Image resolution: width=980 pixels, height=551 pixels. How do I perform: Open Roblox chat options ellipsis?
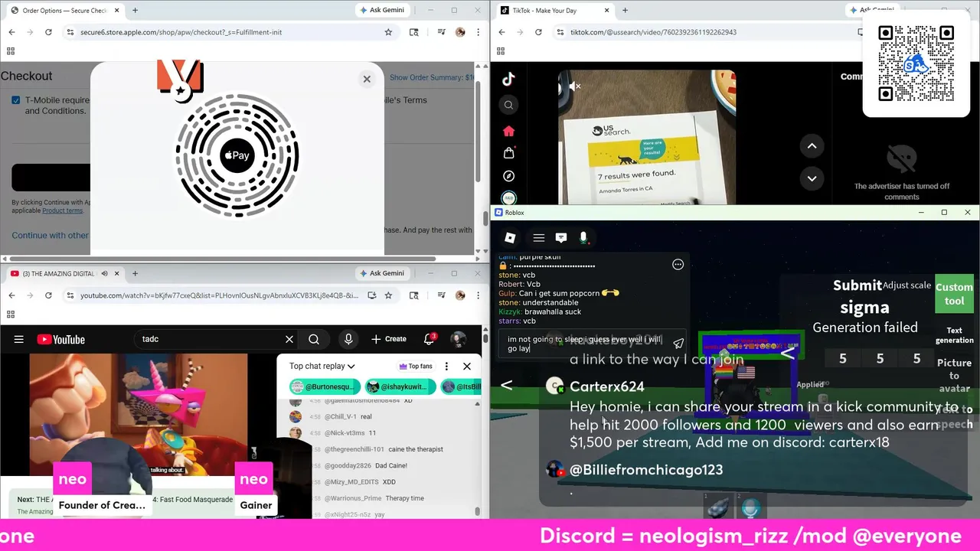pos(678,265)
